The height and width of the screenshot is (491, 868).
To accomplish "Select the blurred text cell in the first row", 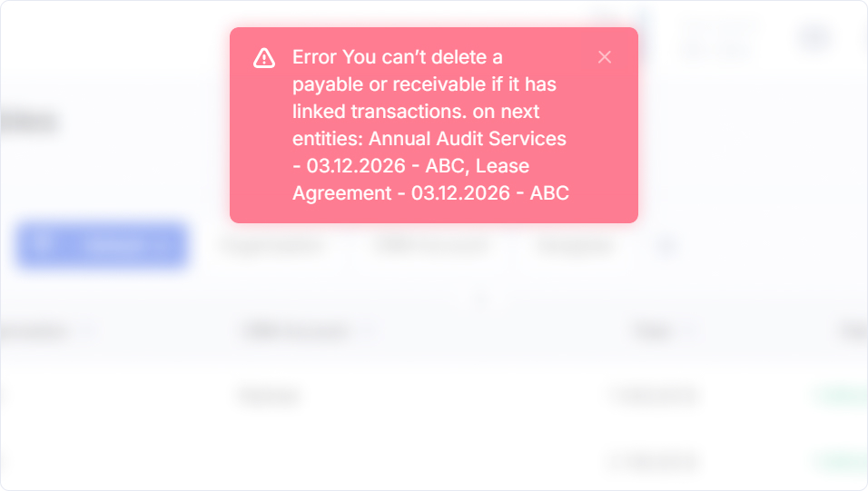I will (269, 396).
